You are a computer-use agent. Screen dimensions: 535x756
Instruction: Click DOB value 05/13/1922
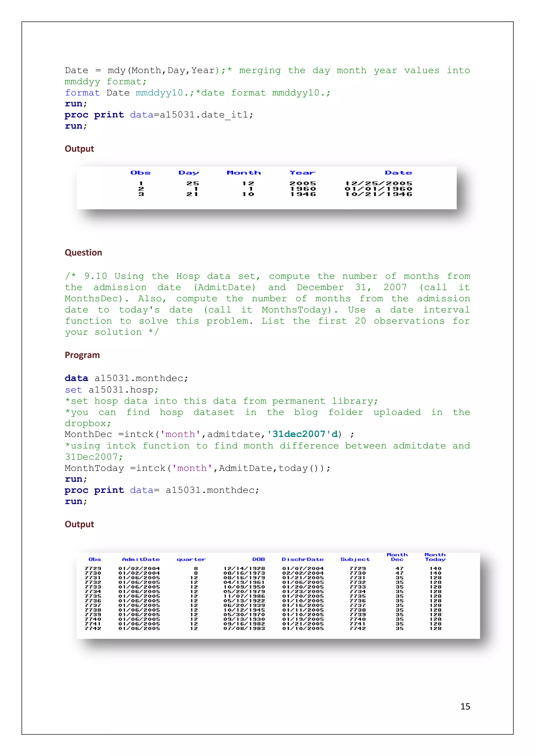point(244,601)
